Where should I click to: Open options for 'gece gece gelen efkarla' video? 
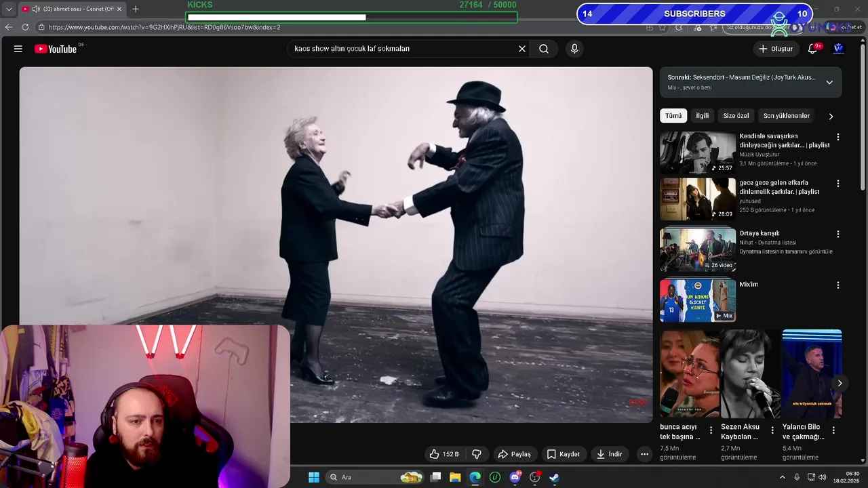[x=837, y=184]
